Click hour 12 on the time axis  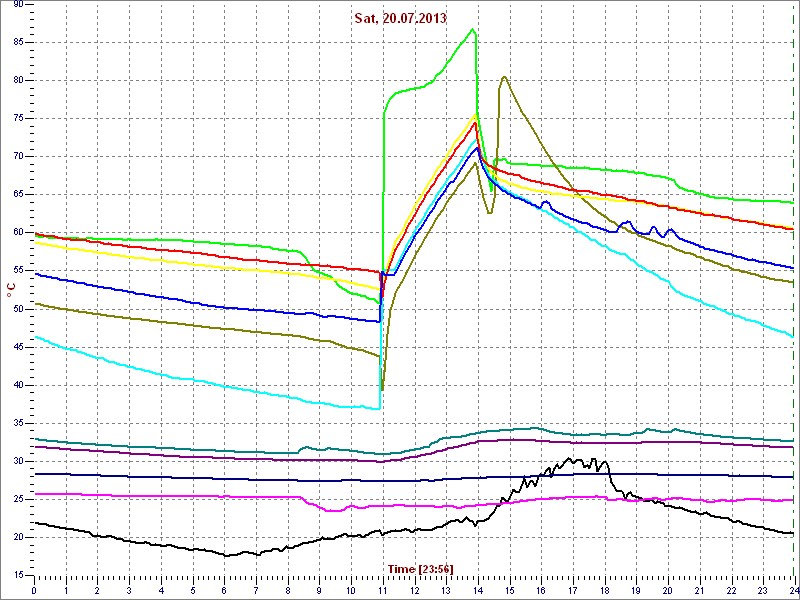[x=414, y=590]
